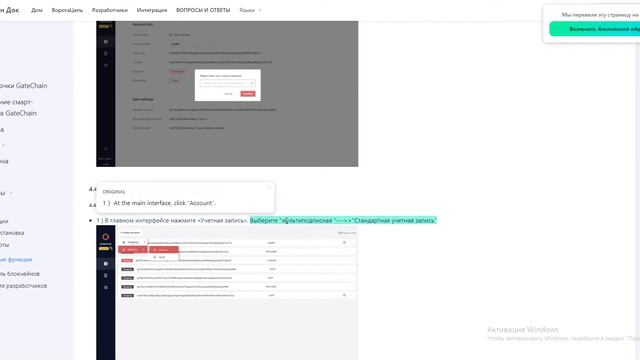Open the «Дом» navigation item
The image size is (640, 360).
[37, 10]
